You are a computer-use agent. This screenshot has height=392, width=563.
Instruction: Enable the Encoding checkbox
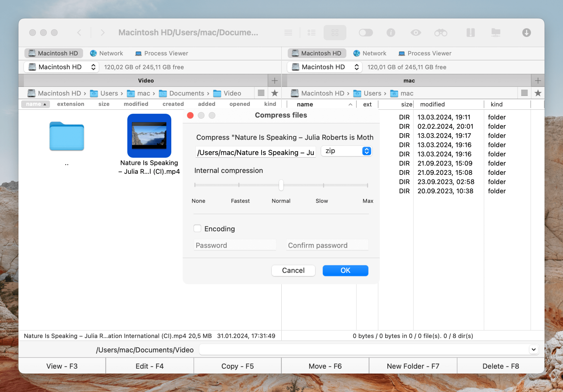coord(197,228)
